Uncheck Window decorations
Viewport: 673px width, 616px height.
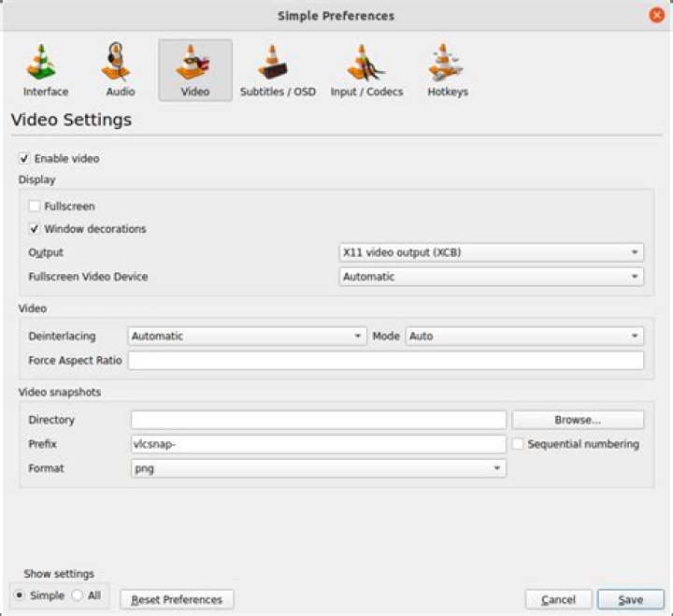[35, 229]
